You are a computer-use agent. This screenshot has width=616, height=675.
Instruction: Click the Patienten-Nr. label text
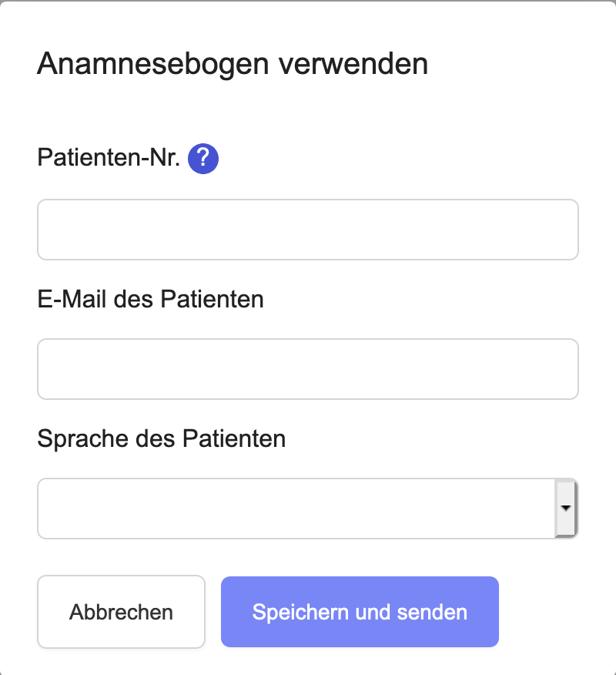(x=109, y=159)
